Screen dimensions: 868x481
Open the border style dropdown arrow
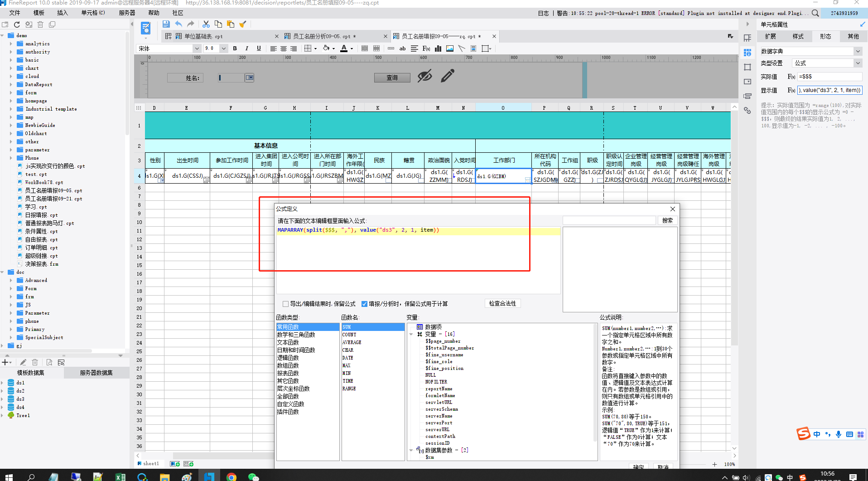315,49
